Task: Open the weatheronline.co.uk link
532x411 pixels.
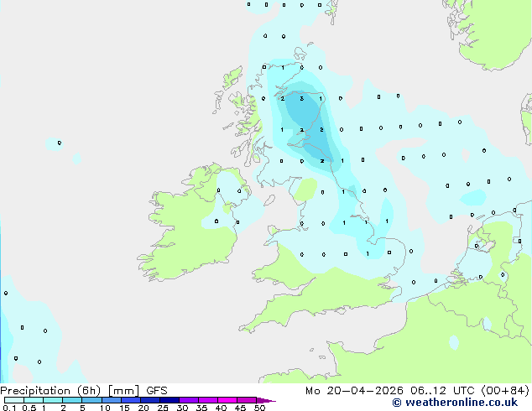Action: tap(455, 403)
